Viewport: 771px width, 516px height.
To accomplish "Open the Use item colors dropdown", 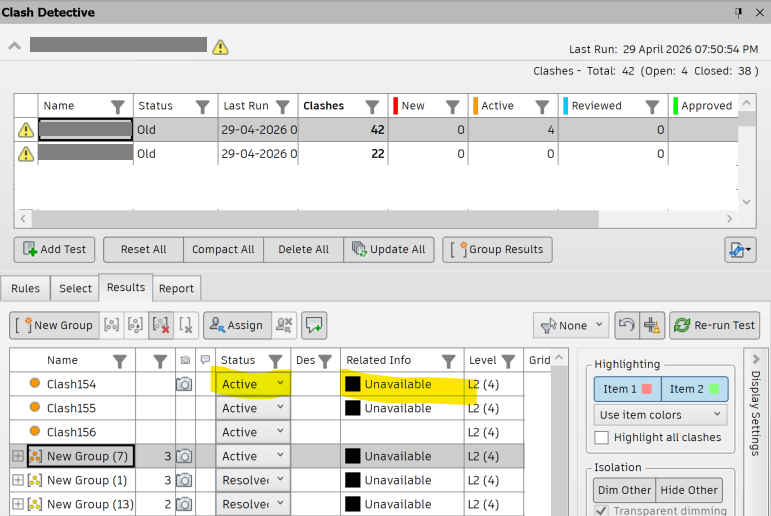I will click(x=660, y=415).
